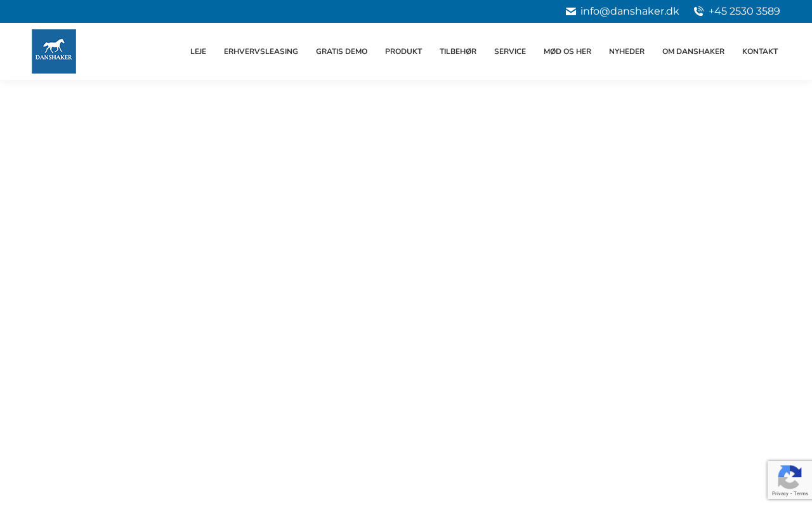This screenshot has height=508, width=812.
Task: Open the Produkt menu
Action: [403, 51]
